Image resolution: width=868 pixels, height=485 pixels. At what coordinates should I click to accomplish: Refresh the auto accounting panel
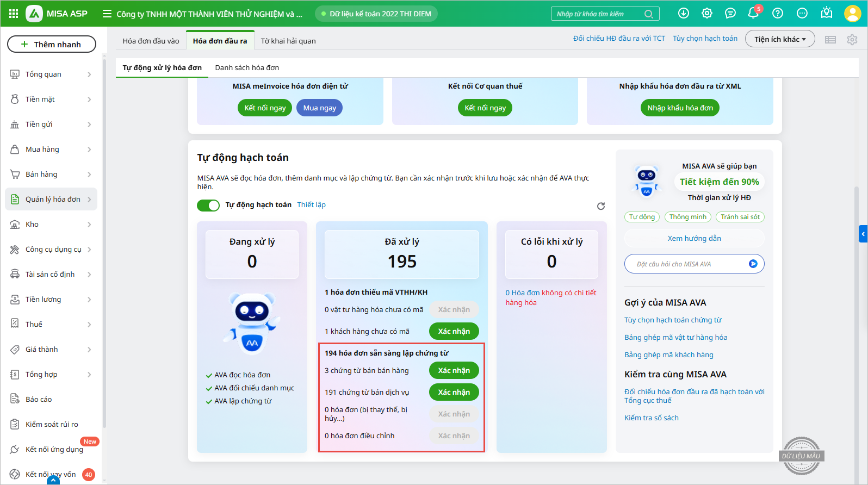[601, 206]
